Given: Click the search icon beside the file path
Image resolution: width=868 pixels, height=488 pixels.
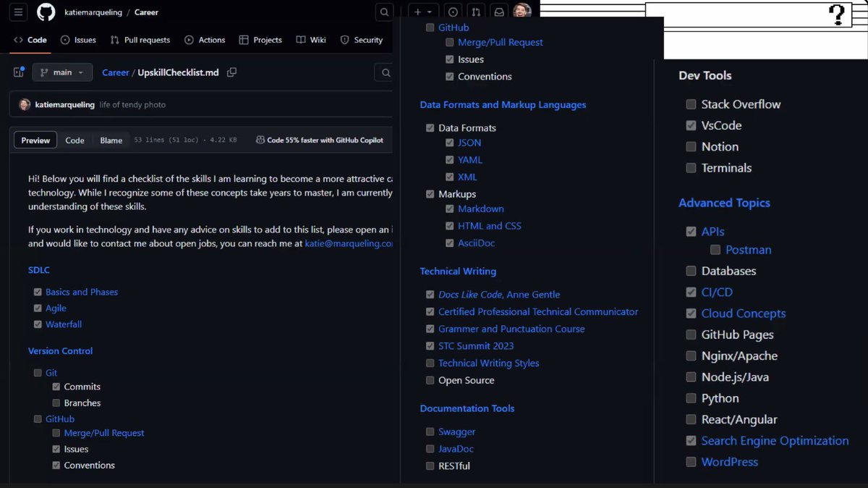Looking at the screenshot, I should 386,72.
